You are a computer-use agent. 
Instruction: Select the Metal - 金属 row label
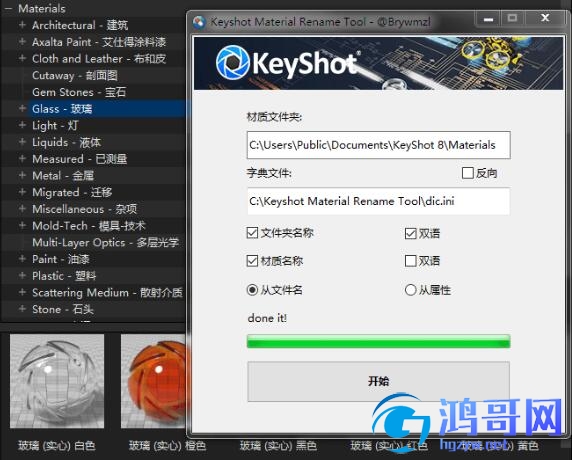[63, 176]
